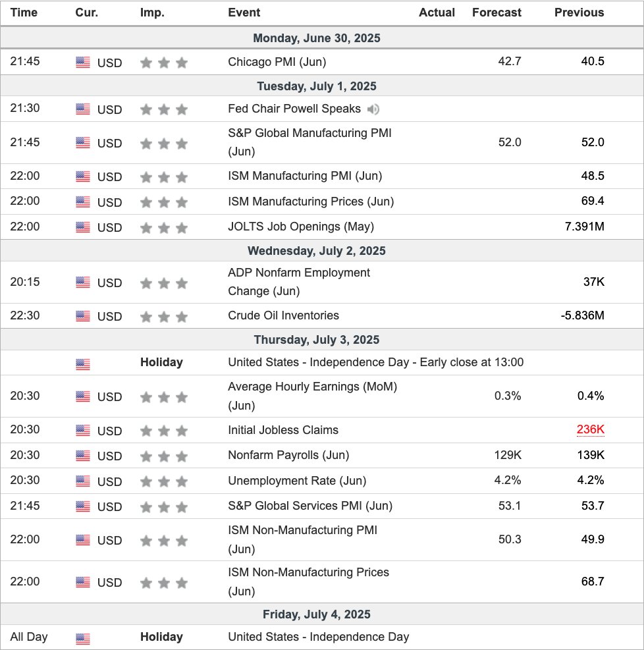This screenshot has height=650, width=644.
Task: Collapse the Monday, June 30 date section
Action: (318, 38)
